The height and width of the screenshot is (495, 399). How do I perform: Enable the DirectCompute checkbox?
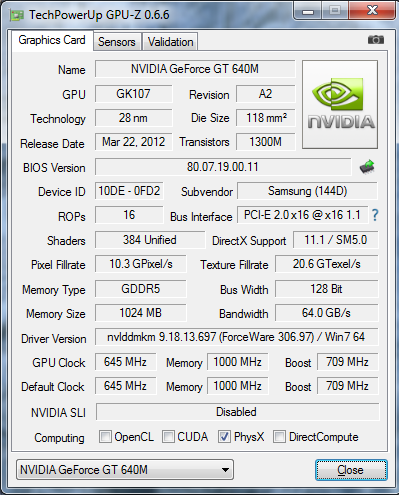point(279,436)
